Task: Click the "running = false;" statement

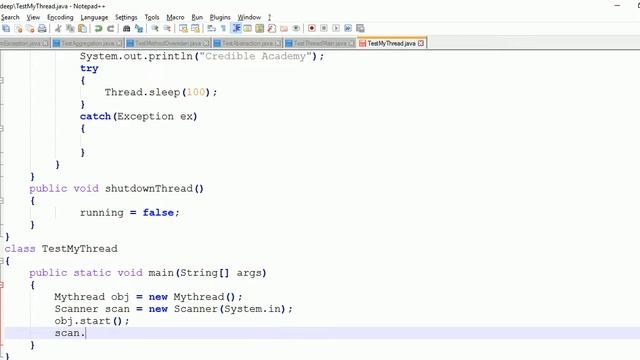Action: click(x=129, y=213)
